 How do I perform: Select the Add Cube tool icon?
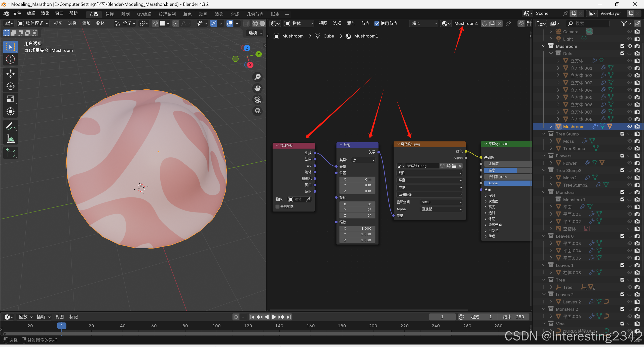[x=10, y=153]
